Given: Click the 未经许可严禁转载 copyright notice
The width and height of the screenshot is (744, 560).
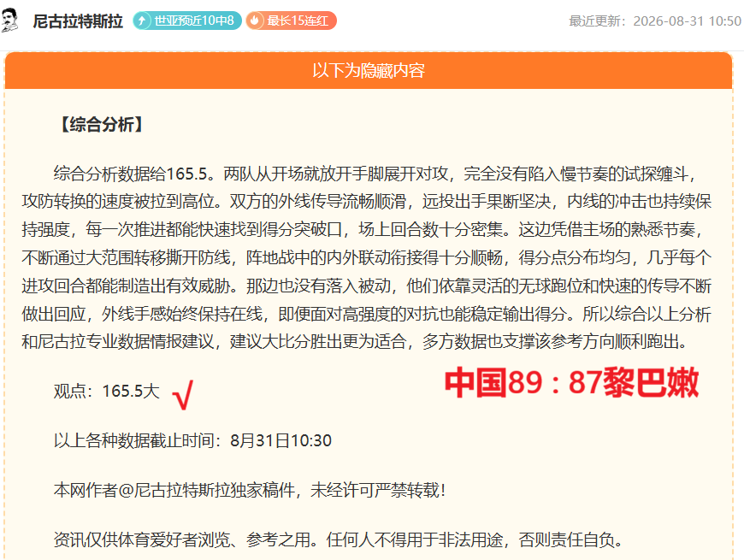Looking at the screenshot, I should tap(378, 490).
